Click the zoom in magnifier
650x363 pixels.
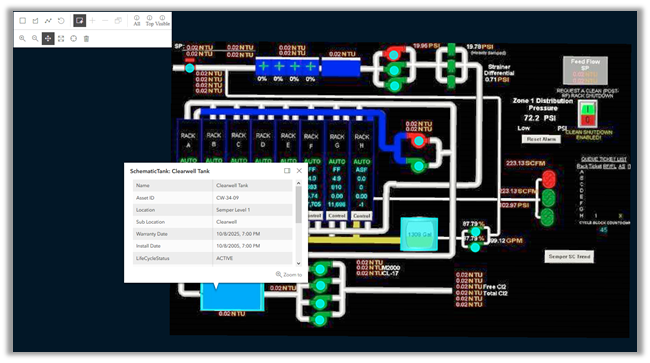click(22, 39)
